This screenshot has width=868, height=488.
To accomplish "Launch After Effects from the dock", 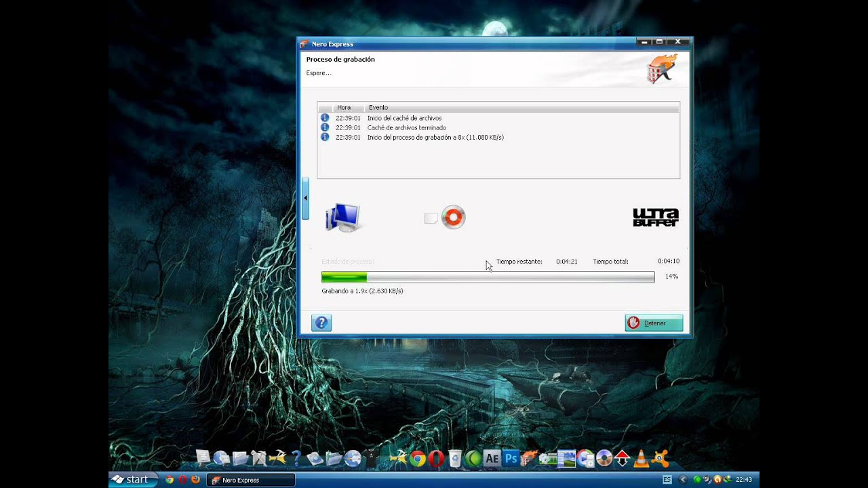I will click(492, 459).
